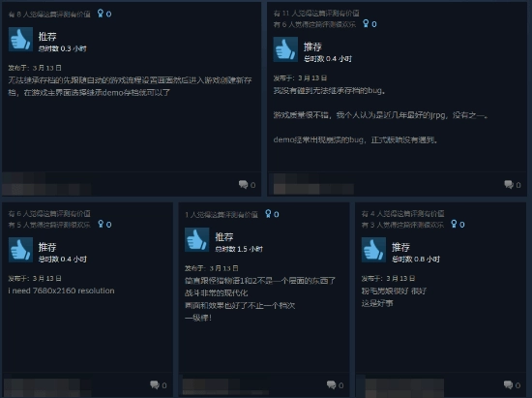Open the 推荐 title of demo save review
This screenshot has width=532, height=398.
pos(47,37)
